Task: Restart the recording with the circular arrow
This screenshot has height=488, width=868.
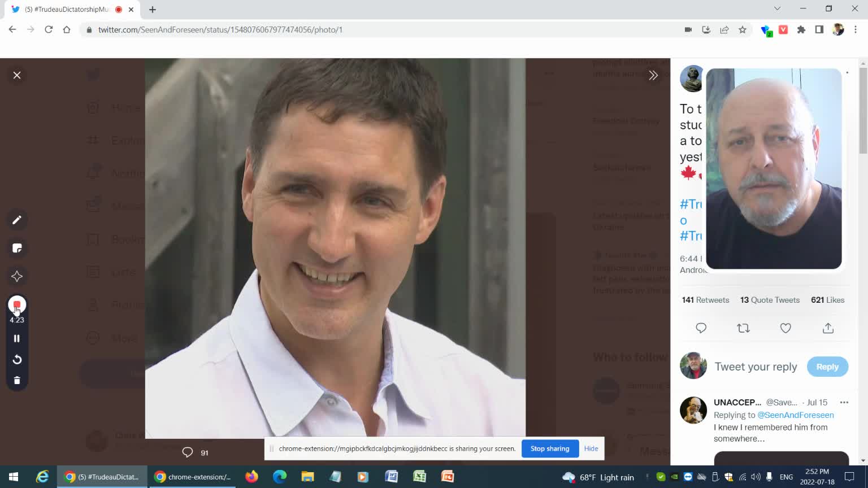Action: [17, 359]
